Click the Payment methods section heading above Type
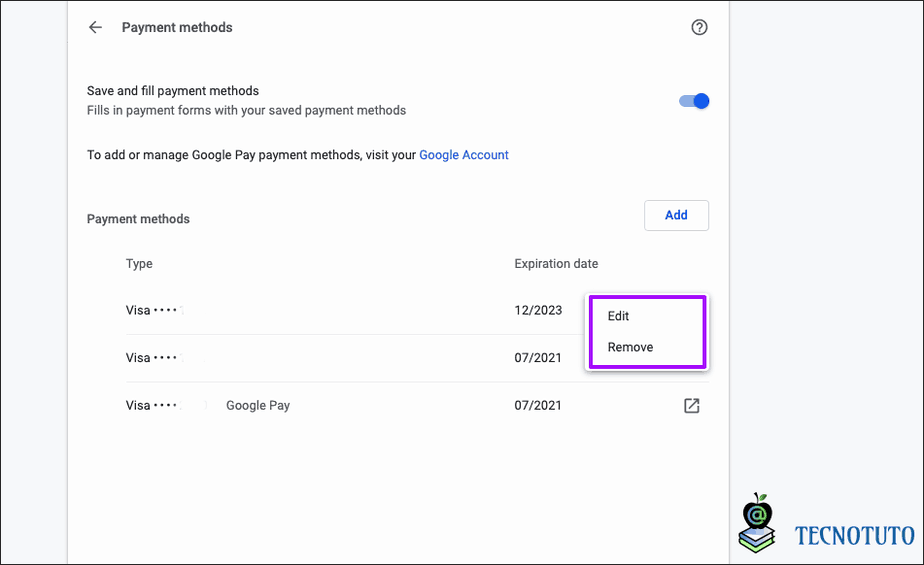The width and height of the screenshot is (924, 565). 138,219
